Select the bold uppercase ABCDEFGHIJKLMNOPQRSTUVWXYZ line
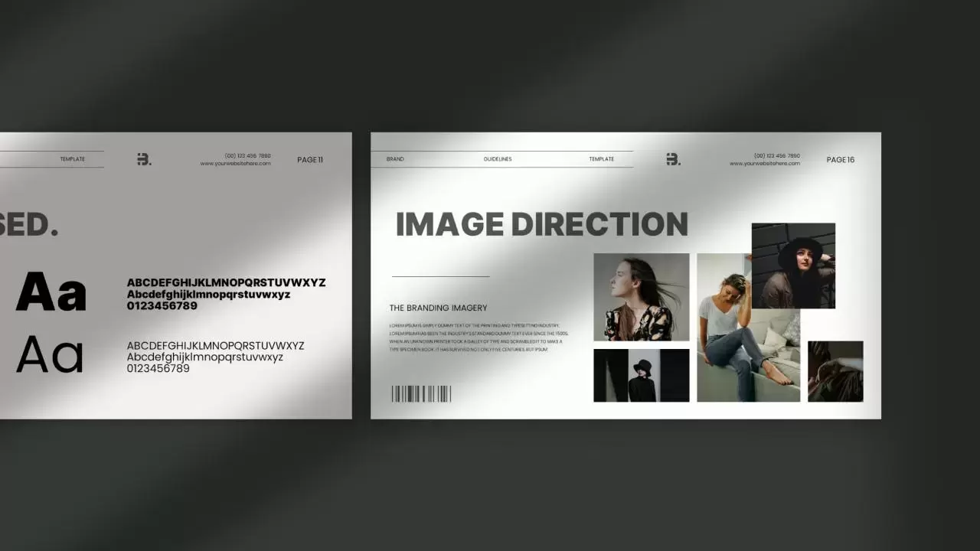This screenshot has height=551, width=980. (226, 282)
